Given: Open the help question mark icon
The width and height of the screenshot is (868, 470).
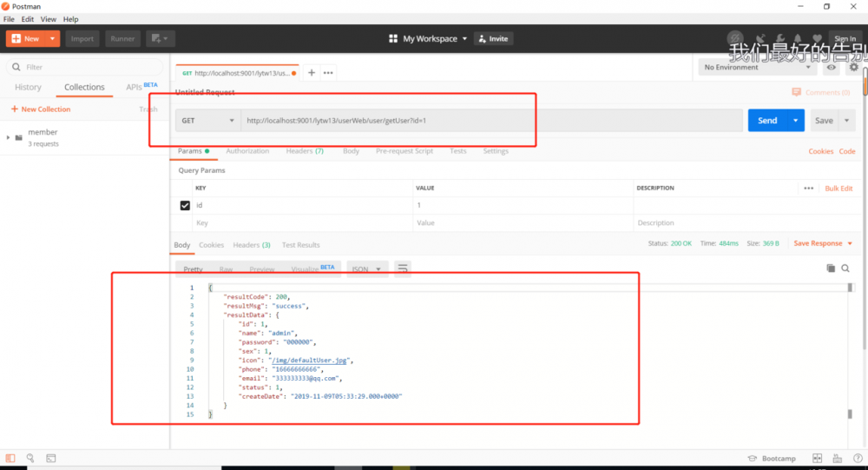Looking at the screenshot, I should [x=858, y=458].
